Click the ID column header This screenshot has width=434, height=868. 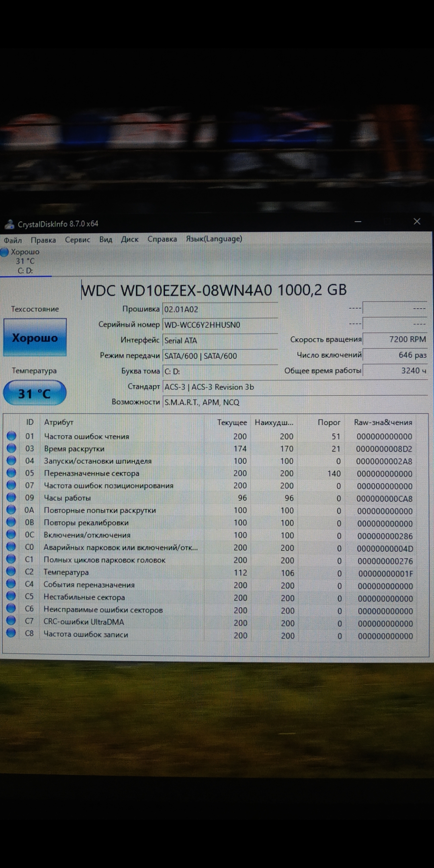pos(30,422)
